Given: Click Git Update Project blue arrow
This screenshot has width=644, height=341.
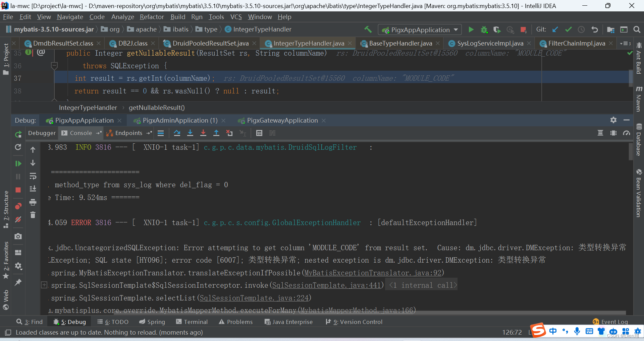Looking at the screenshot, I should point(555,29).
